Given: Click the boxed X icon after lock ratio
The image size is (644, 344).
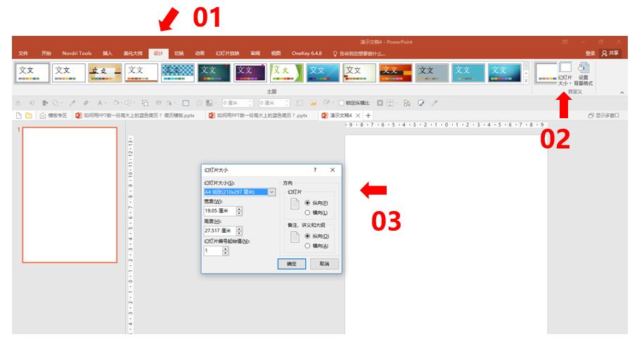Looking at the screenshot, I should pyautogui.click(x=380, y=103).
